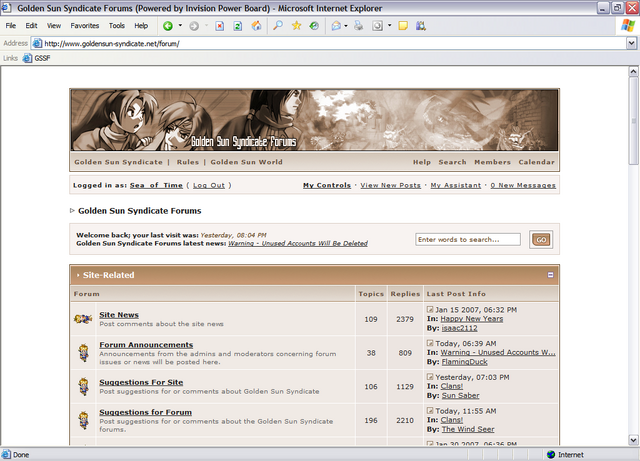Open the Site News forum link

point(119,315)
